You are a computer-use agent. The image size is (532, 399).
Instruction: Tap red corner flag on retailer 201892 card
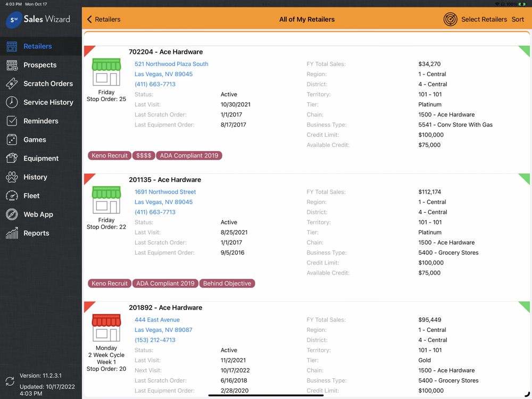88,306
